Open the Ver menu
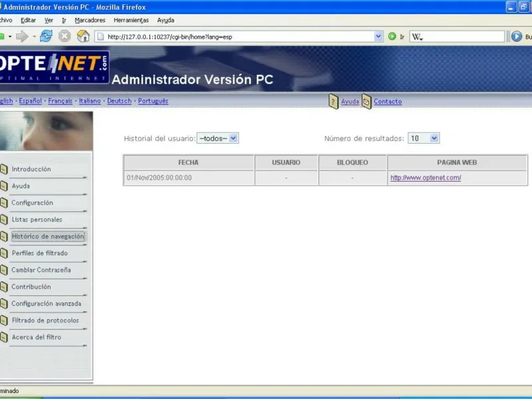This screenshot has width=532, height=399. pos(49,21)
